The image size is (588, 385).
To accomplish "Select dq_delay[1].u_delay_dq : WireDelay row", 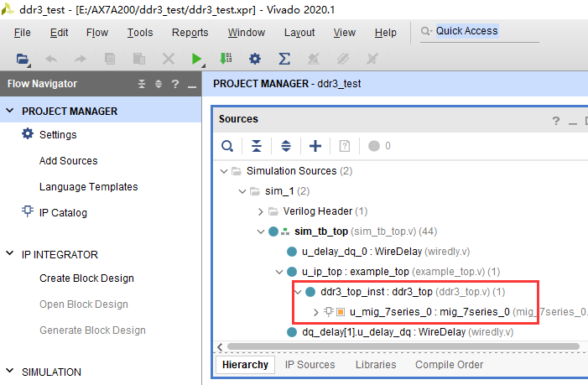I will (400, 332).
